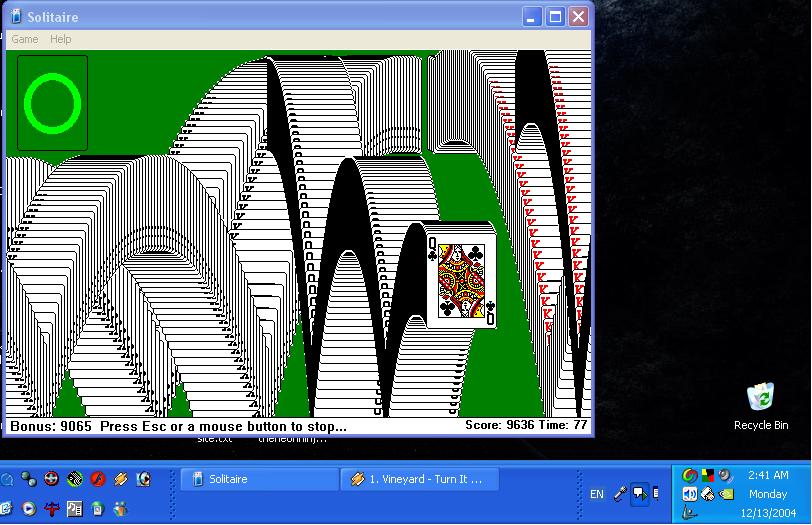Launch the red Flash quick launch icon
The image size is (812, 525).
(x=98, y=479)
